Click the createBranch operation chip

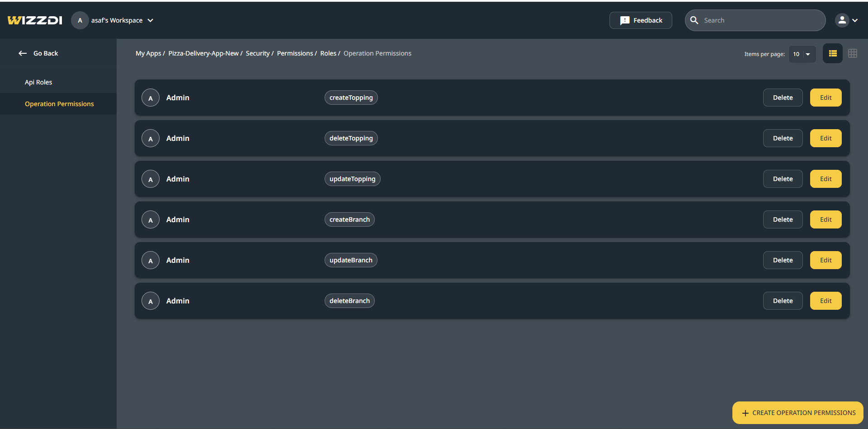(x=349, y=219)
